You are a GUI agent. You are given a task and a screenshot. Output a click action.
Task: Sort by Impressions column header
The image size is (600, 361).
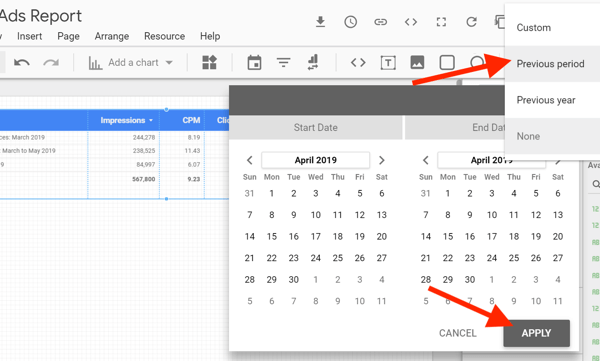(x=123, y=120)
